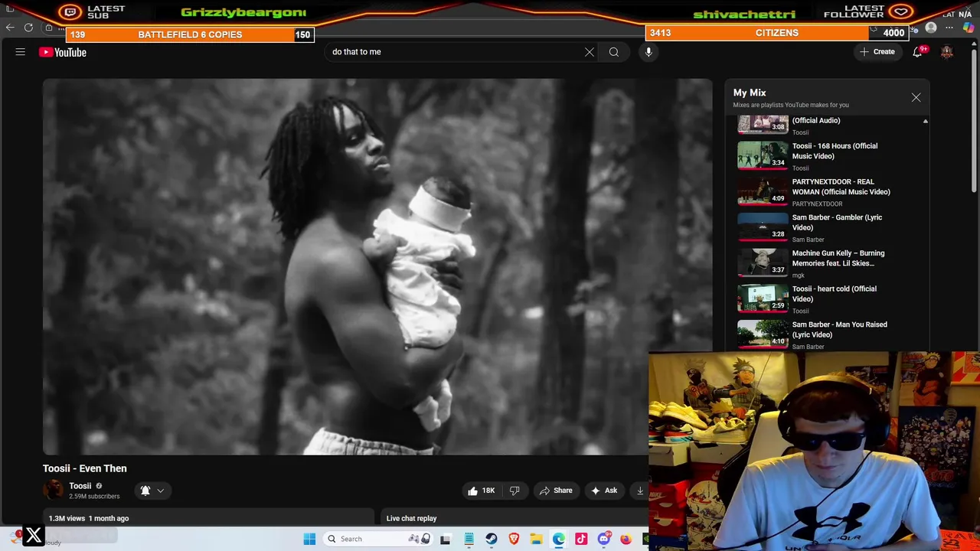This screenshot has width=980, height=551.
Task: Reload the page in browser
Action: [28, 28]
